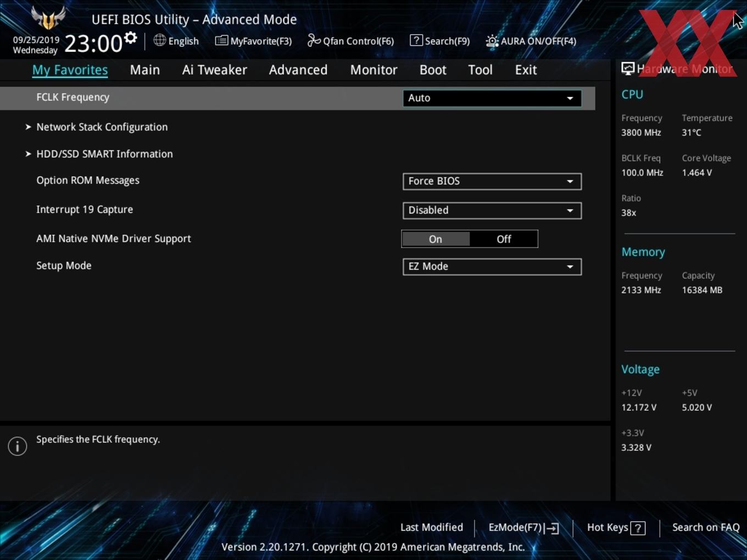Open the Option ROM Messages dropdown
The image size is (747, 560).
(492, 181)
